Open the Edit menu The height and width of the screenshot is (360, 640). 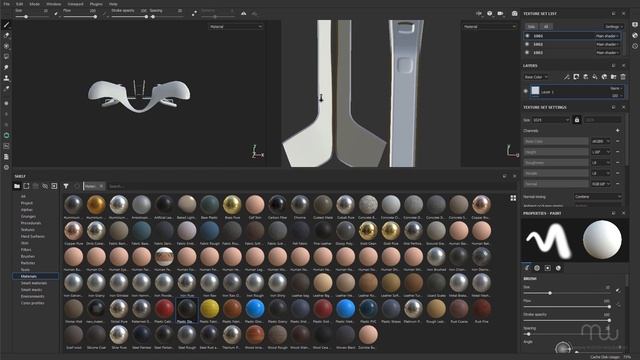click(x=19, y=4)
